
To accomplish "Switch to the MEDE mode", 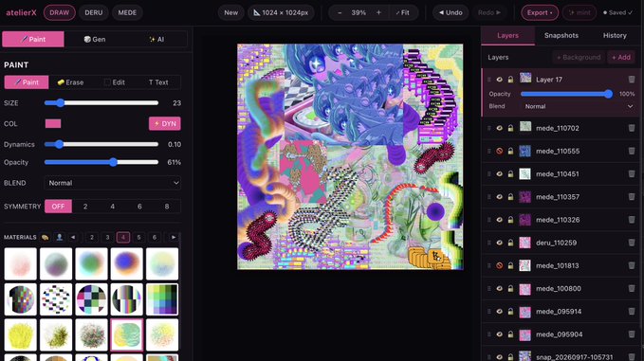I will [127, 12].
